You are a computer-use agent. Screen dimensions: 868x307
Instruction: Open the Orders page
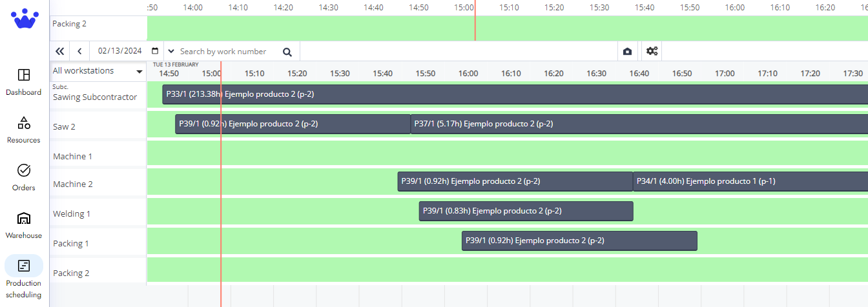tap(24, 177)
